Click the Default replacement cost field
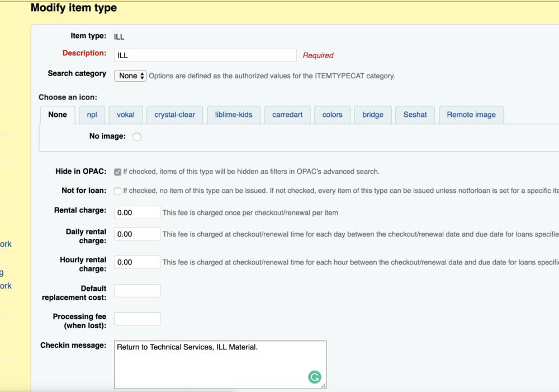Viewport: 559px width, 392px height. click(x=137, y=290)
